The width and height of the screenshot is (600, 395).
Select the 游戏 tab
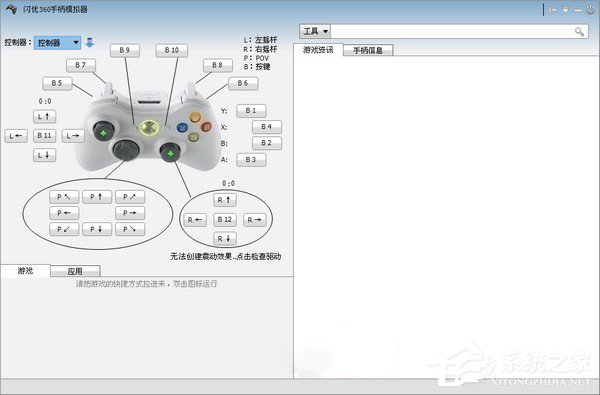25,271
